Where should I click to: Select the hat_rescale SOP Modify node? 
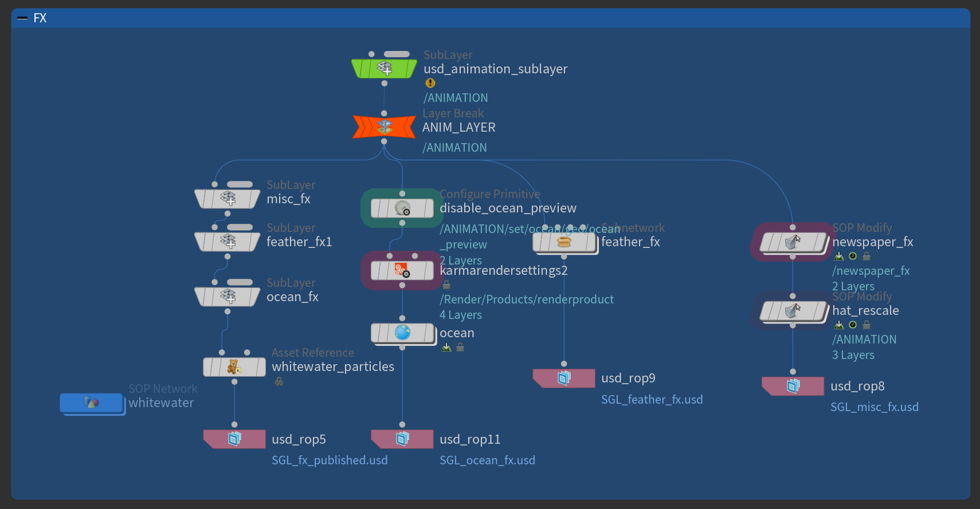tap(793, 311)
